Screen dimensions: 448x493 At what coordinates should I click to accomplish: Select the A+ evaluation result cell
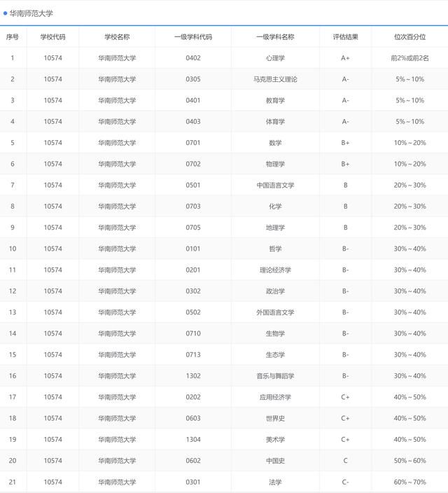tap(346, 58)
